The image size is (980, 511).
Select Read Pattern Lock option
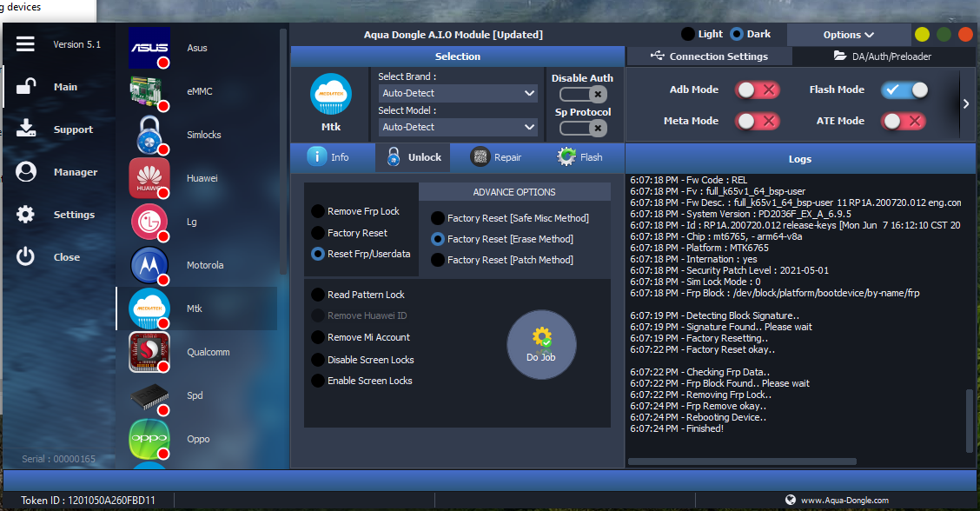tap(358, 295)
